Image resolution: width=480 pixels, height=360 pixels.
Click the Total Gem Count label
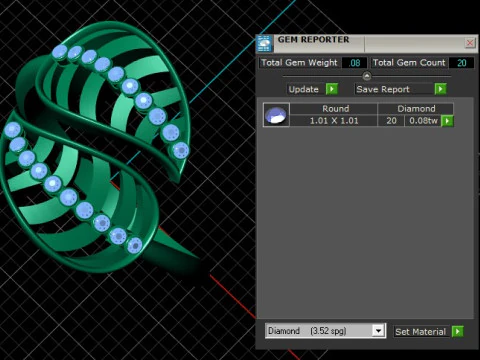(409, 63)
